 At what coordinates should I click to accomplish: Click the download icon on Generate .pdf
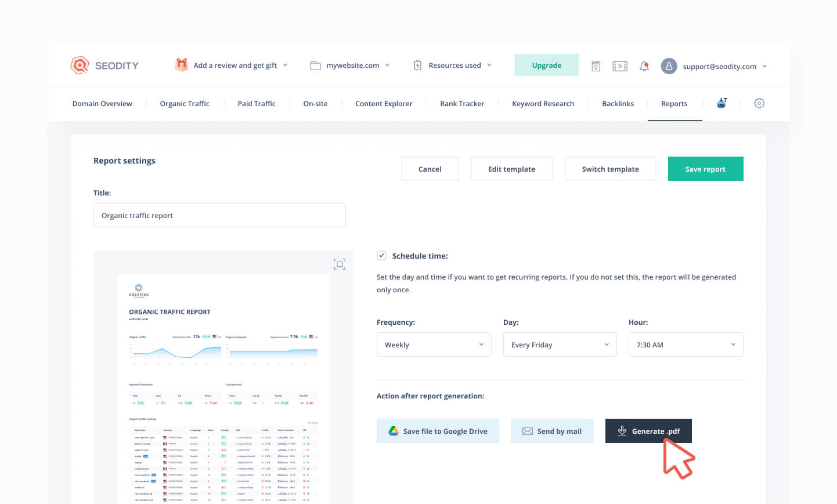click(x=622, y=431)
